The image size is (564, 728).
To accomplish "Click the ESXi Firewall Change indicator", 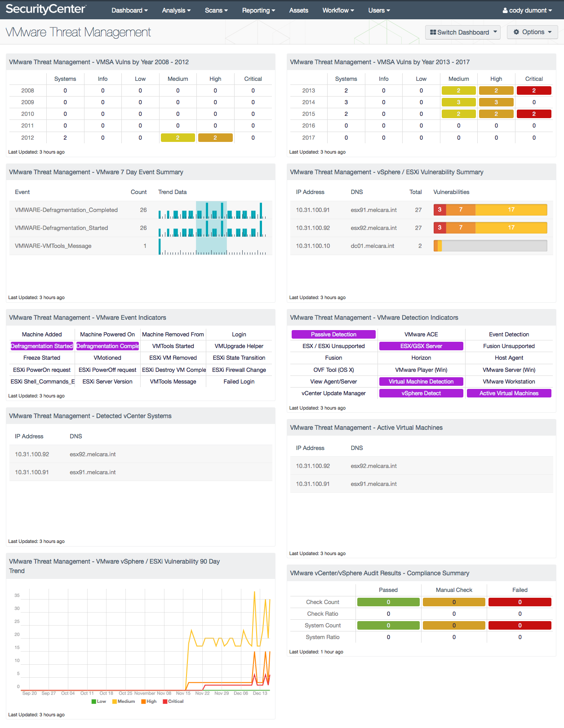I will pos(239,370).
